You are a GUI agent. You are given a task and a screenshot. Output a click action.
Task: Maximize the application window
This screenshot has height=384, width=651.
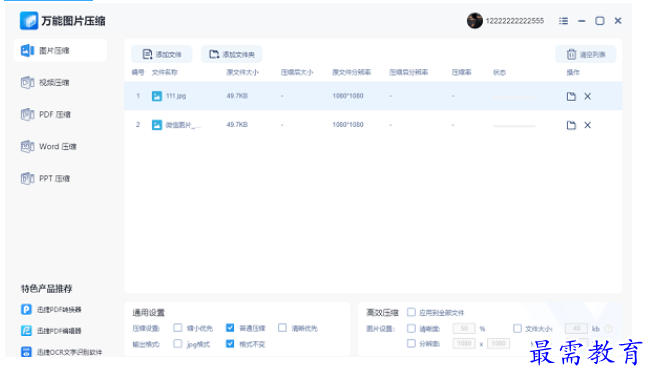coord(600,21)
